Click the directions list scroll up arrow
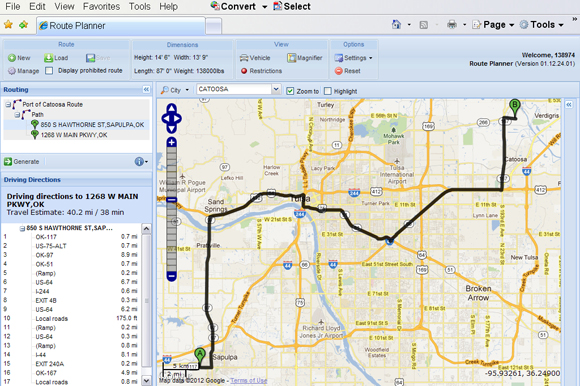580x386 pixels. (x=146, y=228)
